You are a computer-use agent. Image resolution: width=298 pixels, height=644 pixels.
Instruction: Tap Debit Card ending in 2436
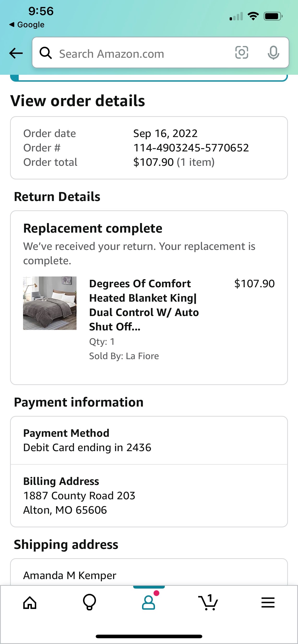click(87, 448)
